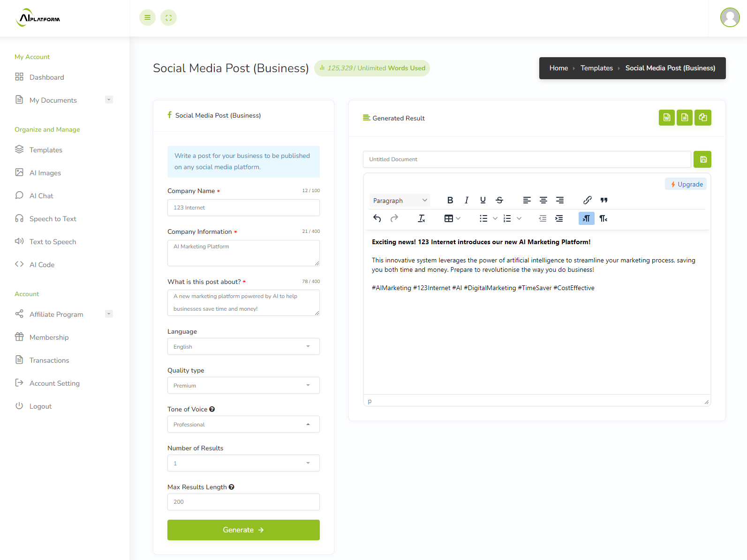
Task: Click the strikethrough icon
Action: click(499, 200)
